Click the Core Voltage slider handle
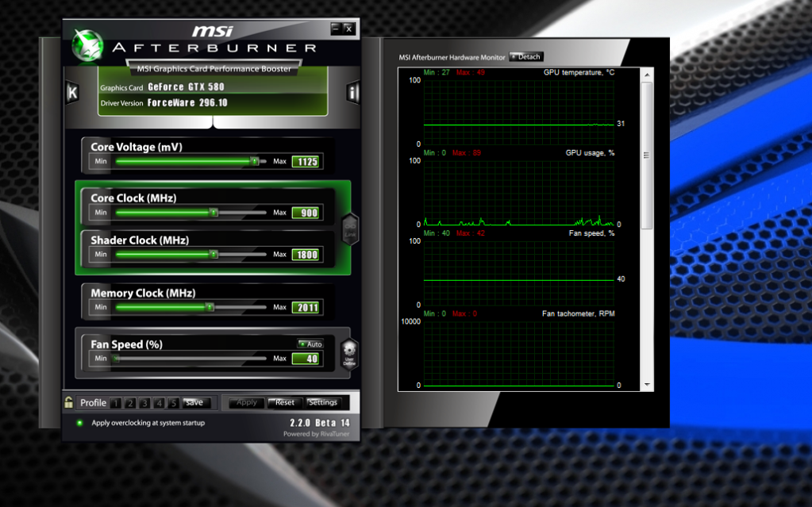 (x=254, y=161)
